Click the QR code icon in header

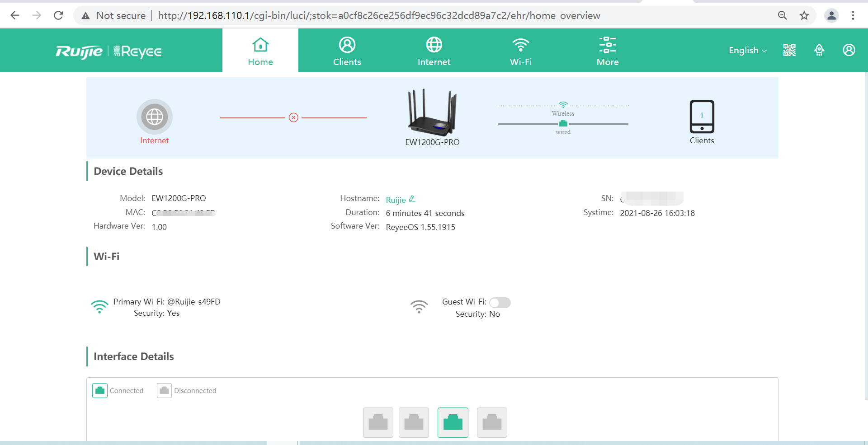pos(789,50)
